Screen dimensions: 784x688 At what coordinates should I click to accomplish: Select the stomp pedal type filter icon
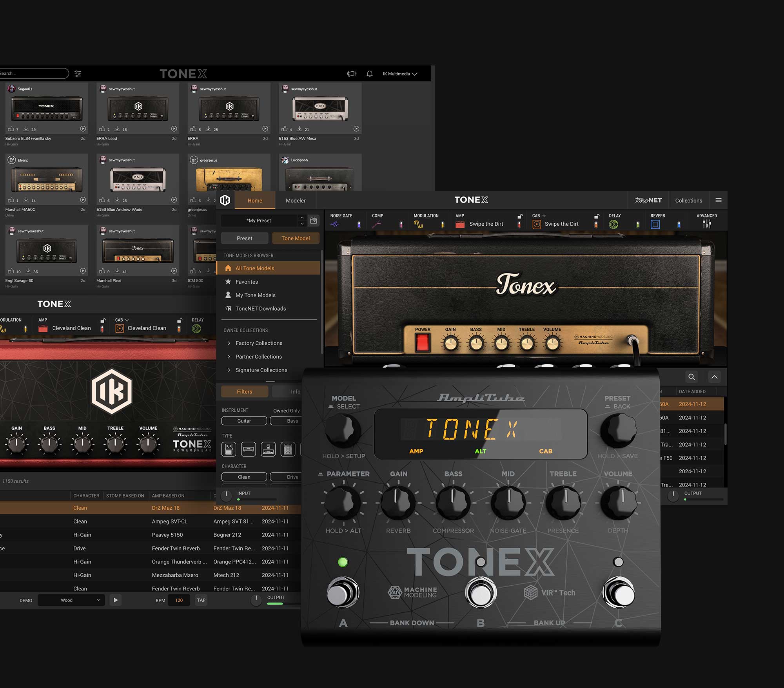point(229,449)
